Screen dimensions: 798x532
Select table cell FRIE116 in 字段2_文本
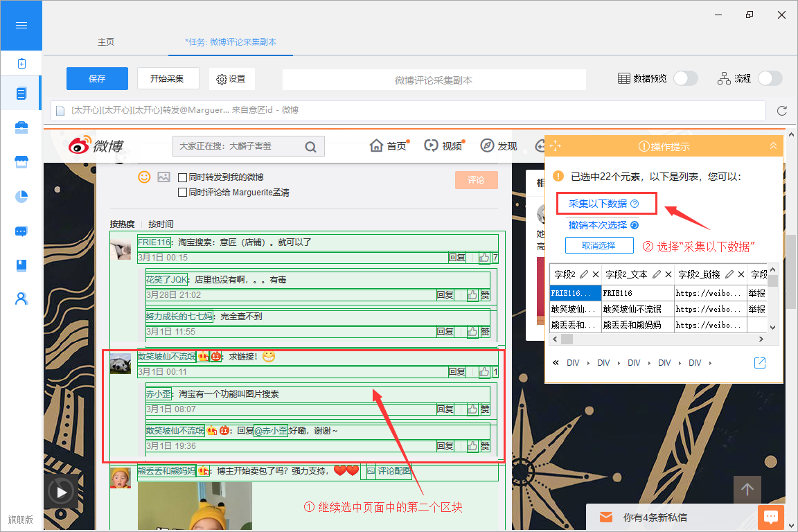coord(638,293)
